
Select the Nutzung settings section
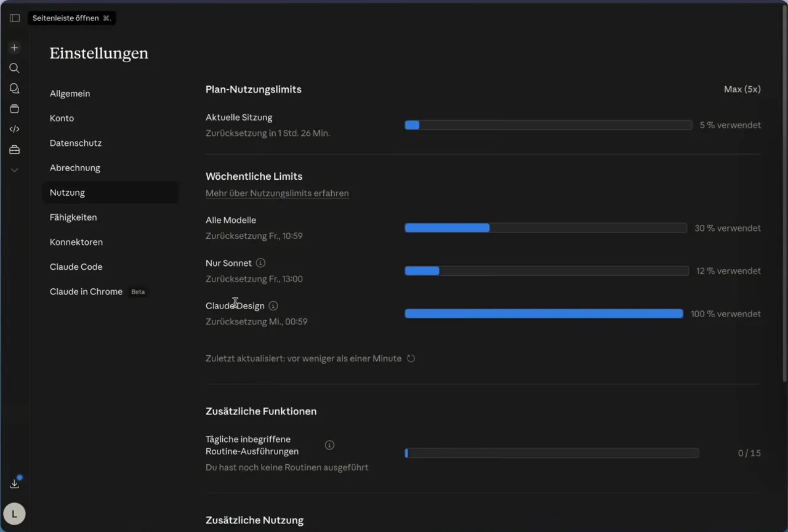point(110,193)
